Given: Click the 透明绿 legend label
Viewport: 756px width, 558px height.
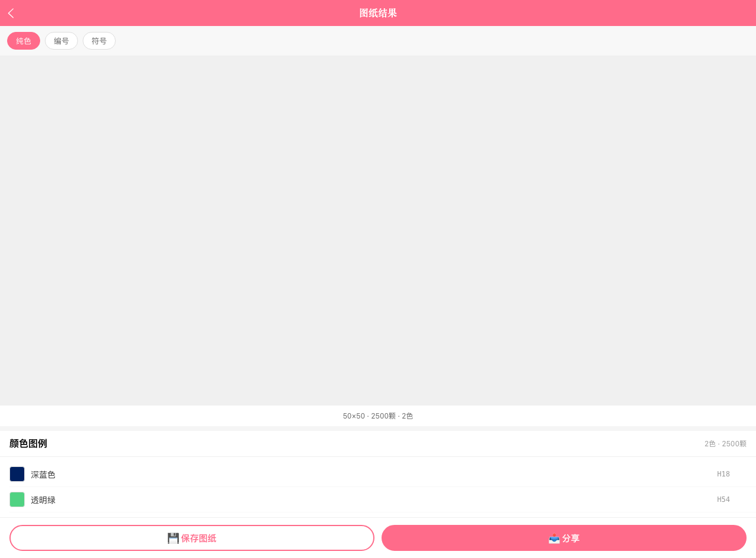Looking at the screenshot, I should (43, 500).
